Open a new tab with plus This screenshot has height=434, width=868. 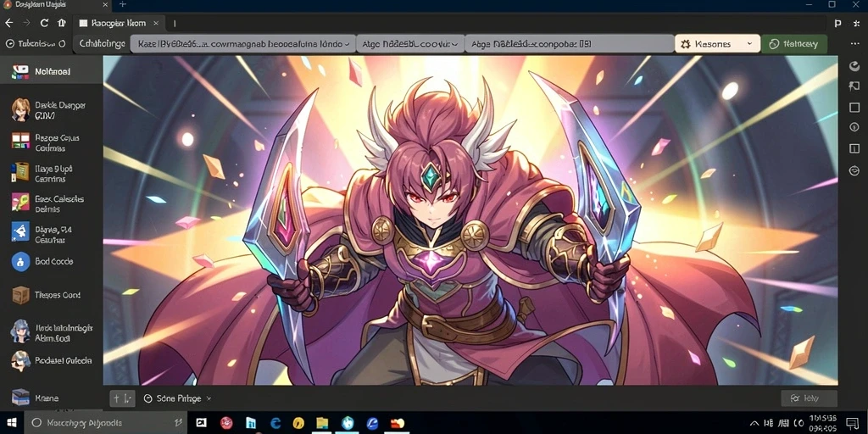click(122, 4)
